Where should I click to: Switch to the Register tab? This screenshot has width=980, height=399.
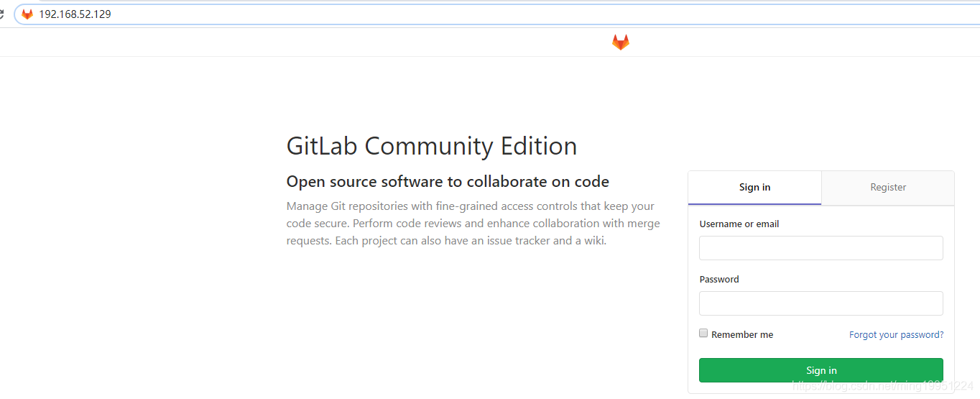pyautogui.click(x=888, y=188)
